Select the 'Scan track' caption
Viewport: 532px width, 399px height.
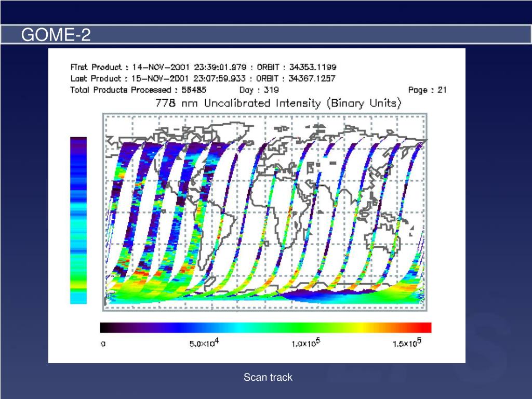[x=268, y=377]
